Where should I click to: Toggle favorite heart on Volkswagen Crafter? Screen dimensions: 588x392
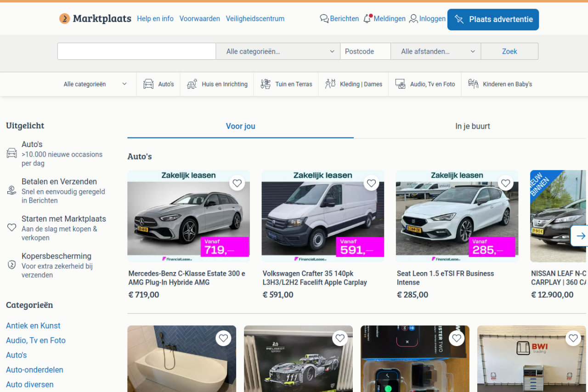pos(371,183)
